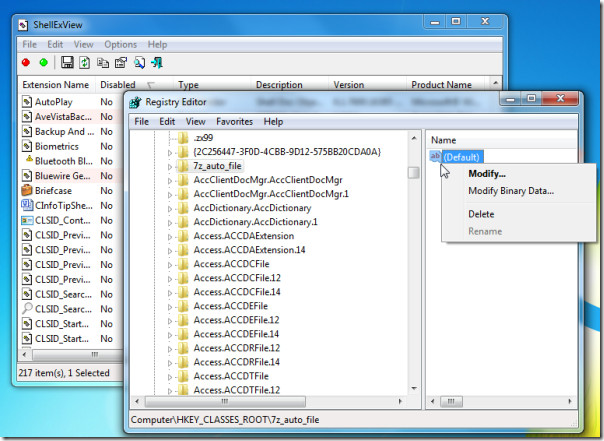Select the CInfoTipShe... extension icon

[x=27, y=205]
